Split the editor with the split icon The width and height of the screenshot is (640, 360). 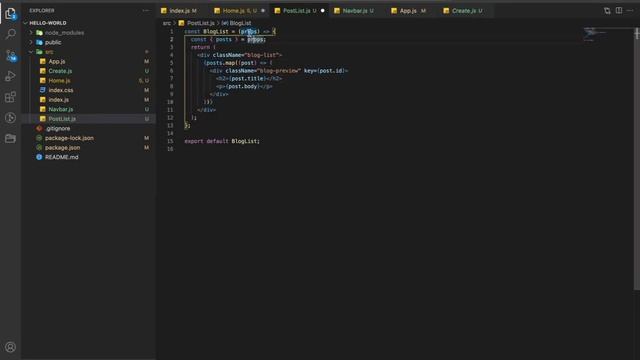619,11
